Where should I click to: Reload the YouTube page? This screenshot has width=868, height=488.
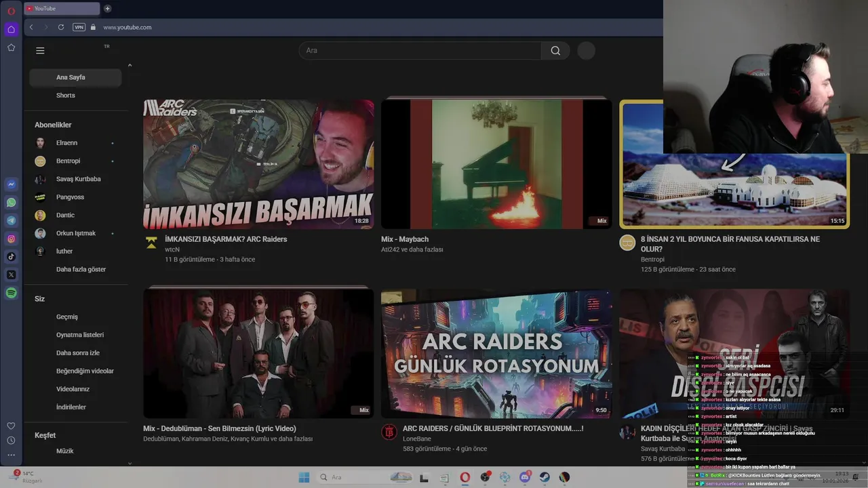[x=61, y=27]
